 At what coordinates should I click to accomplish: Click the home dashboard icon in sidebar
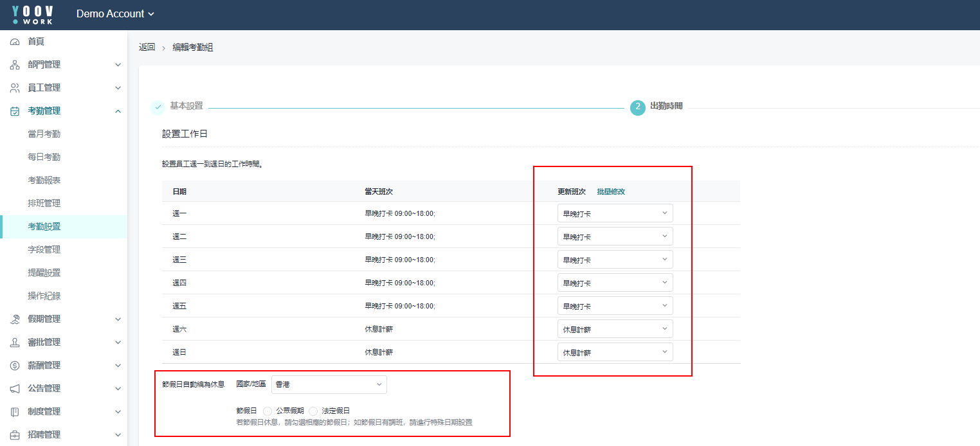pyautogui.click(x=15, y=42)
